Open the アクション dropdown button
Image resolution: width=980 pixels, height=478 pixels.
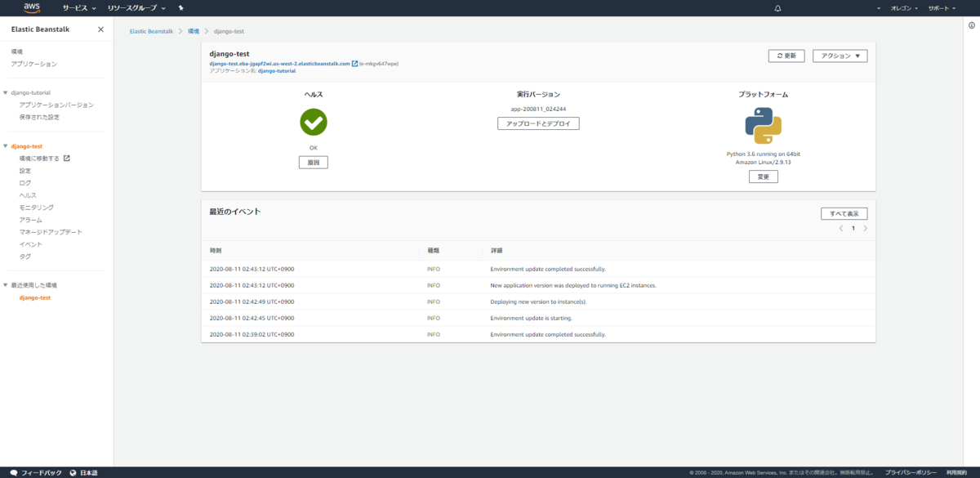[840, 56]
